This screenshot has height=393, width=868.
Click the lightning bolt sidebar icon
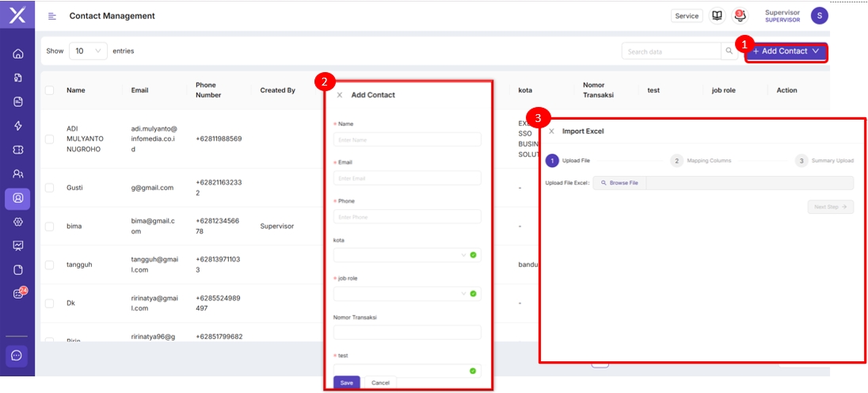pos(17,126)
